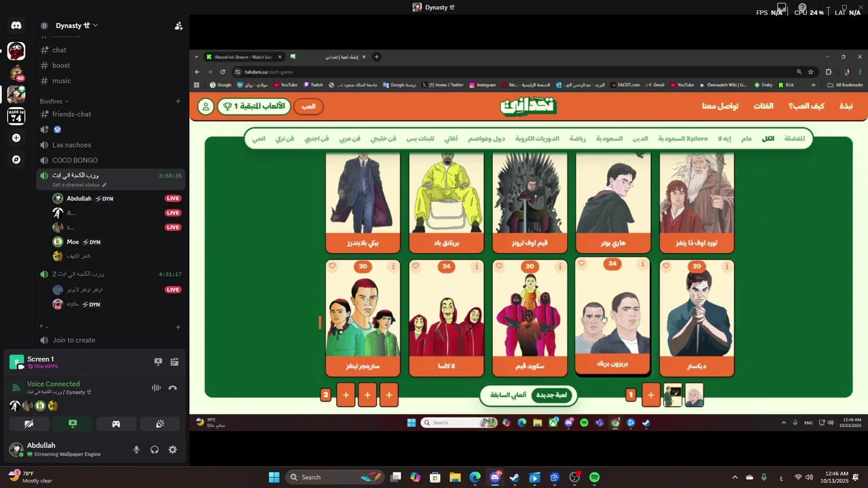This screenshot has width=868, height=488.
Task: Open noise suppression waveform icon
Action: point(156,388)
